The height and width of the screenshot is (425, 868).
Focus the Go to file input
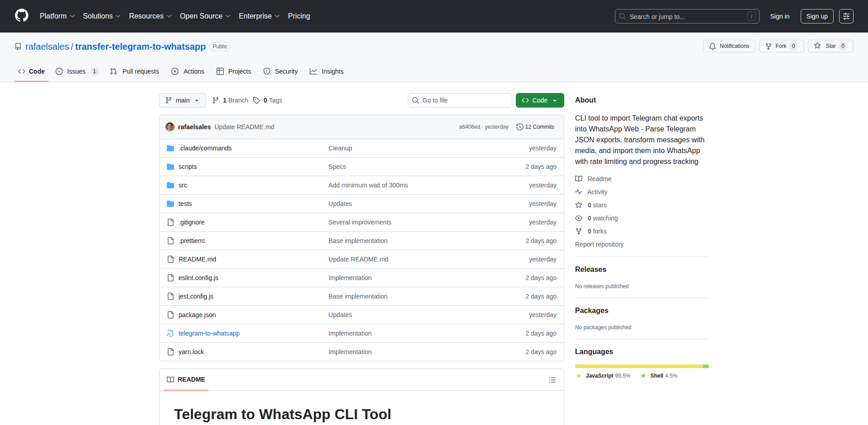pos(460,100)
